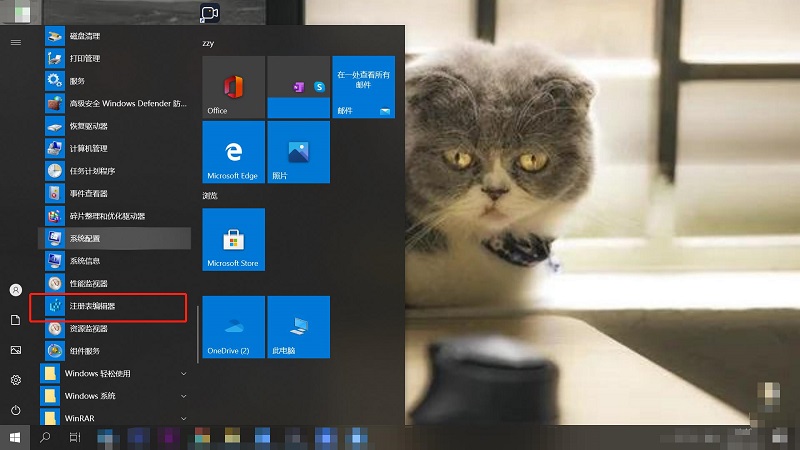Open Settings gear in Start sidebar
The height and width of the screenshot is (450, 800).
[16, 380]
